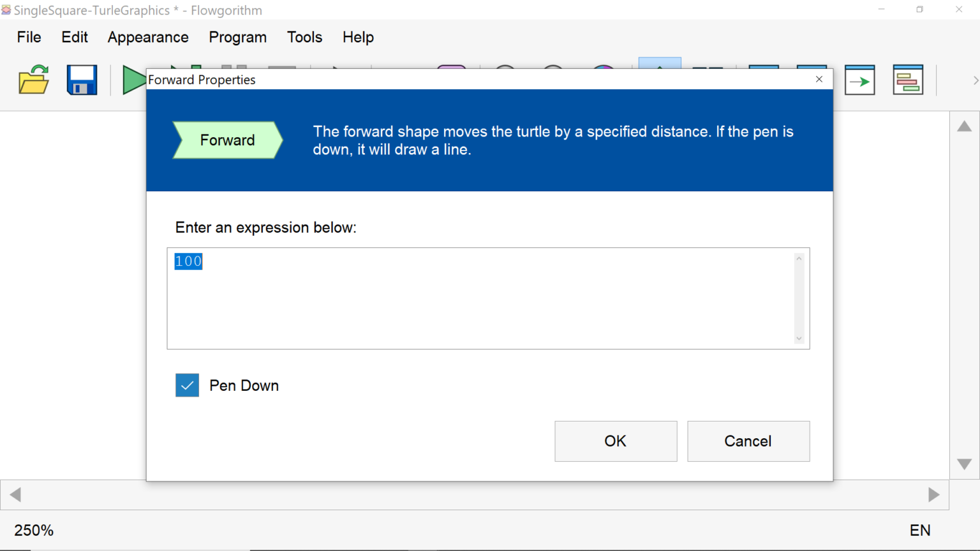Click the Flowgorithm icon in the title bar

point(7,10)
